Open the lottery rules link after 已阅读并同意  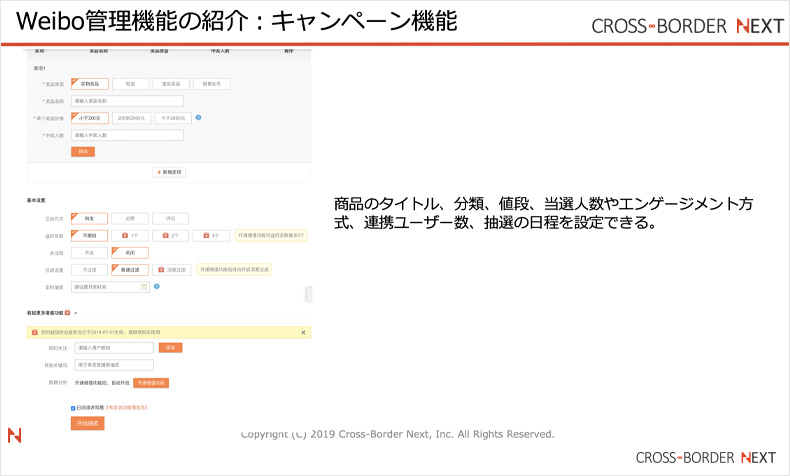pyautogui.click(x=126, y=407)
